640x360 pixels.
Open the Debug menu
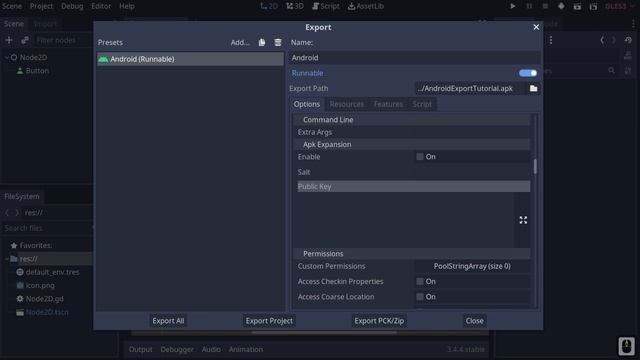click(x=72, y=6)
